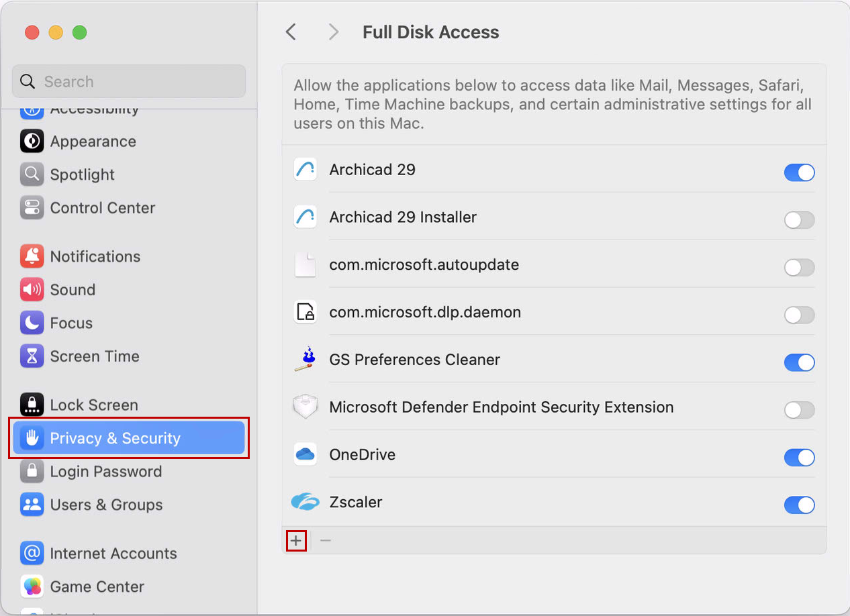Select the Accessibility icon in the sidebar
Viewport: 850px width, 616px height.
32,109
